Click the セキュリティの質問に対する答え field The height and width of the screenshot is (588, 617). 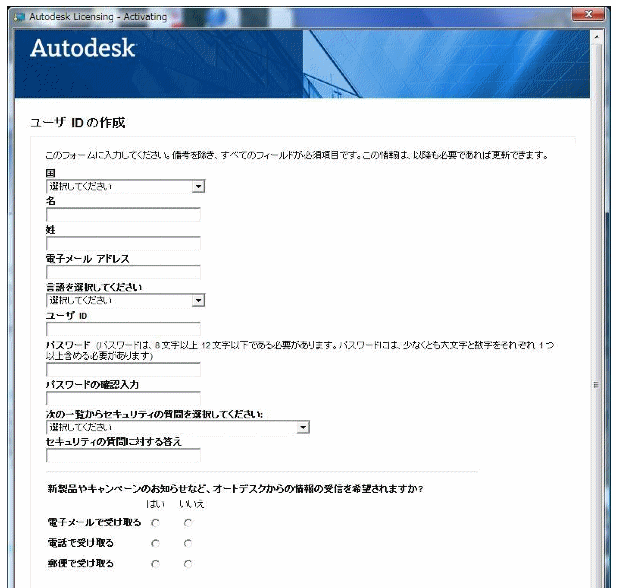[x=123, y=455]
